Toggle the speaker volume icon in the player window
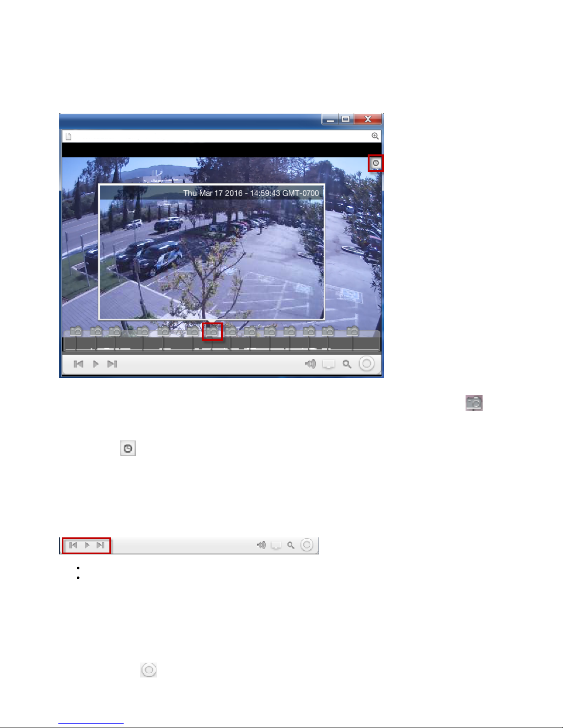The height and width of the screenshot is (728, 563). point(311,364)
